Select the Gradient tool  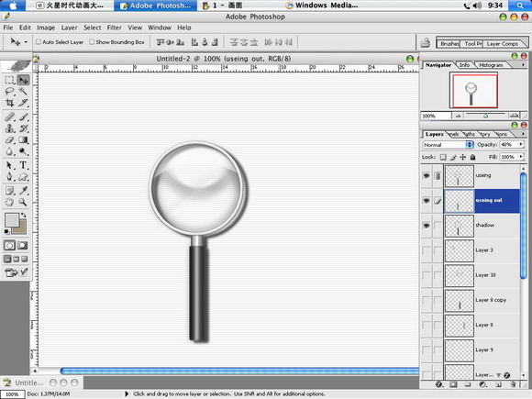(23, 139)
